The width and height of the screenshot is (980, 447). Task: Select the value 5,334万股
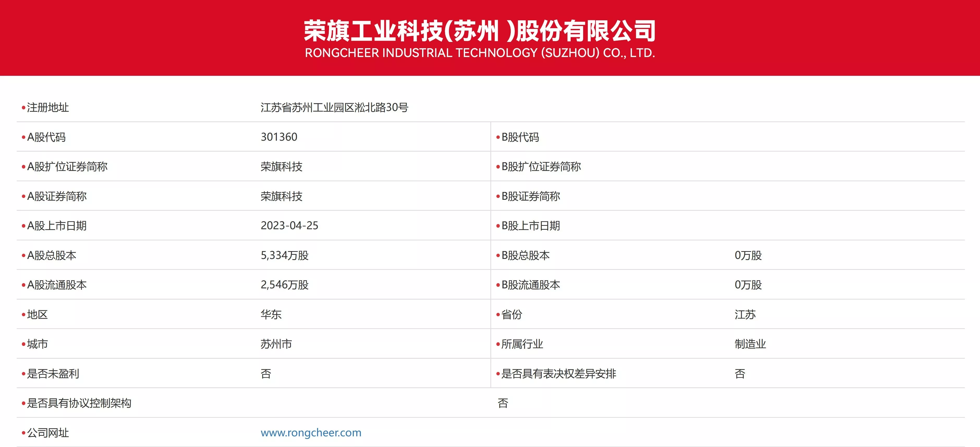pyautogui.click(x=285, y=256)
